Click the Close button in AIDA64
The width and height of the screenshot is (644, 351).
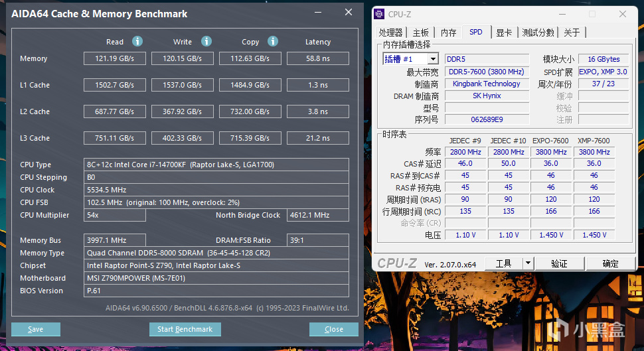(333, 329)
